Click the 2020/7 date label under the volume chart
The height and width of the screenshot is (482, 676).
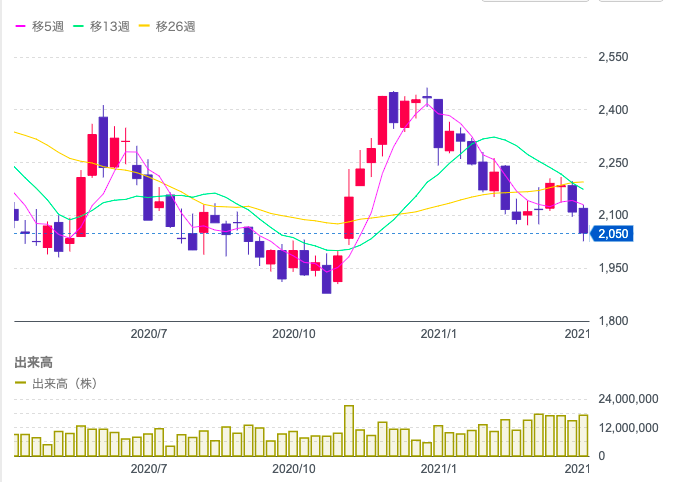[149, 469]
